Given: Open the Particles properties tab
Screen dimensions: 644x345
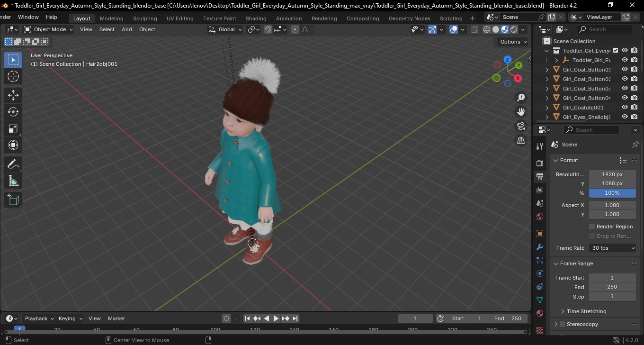Looking at the screenshot, I should click(x=540, y=260).
